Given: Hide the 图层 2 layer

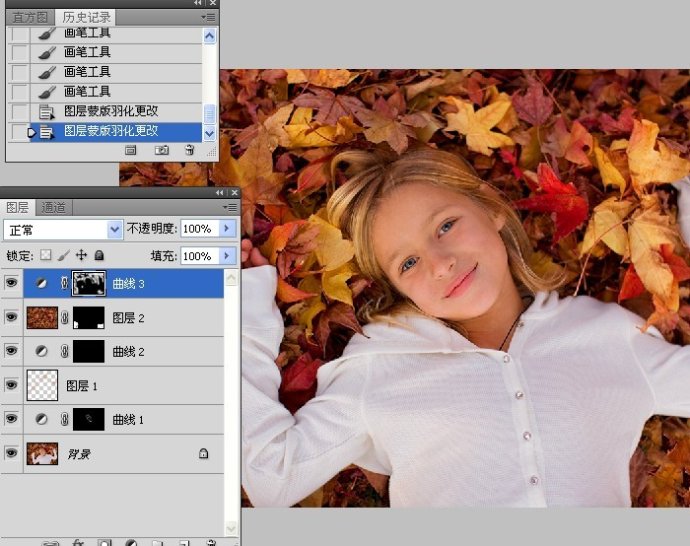Looking at the screenshot, I should click(11, 317).
